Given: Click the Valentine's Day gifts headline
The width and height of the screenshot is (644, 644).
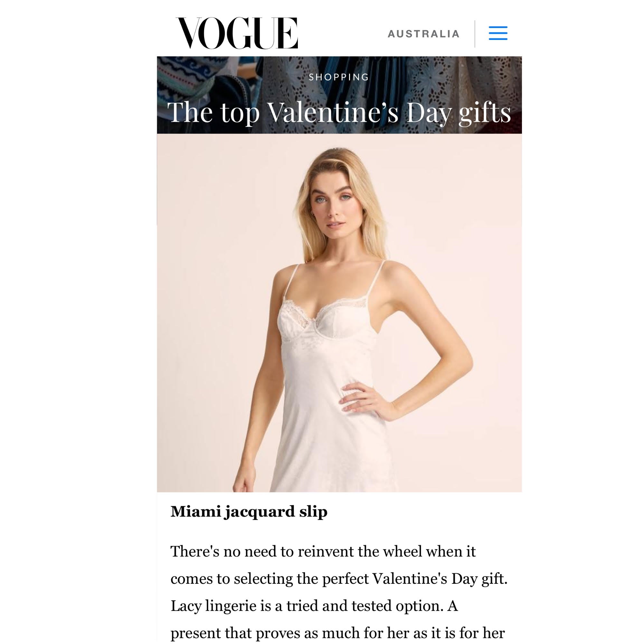Looking at the screenshot, I should (x=339, y=112).
